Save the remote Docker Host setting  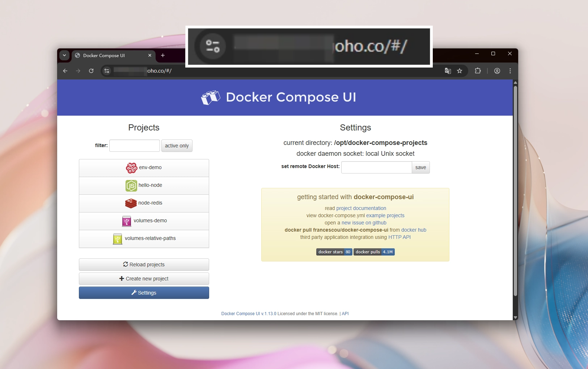(420, 167)
